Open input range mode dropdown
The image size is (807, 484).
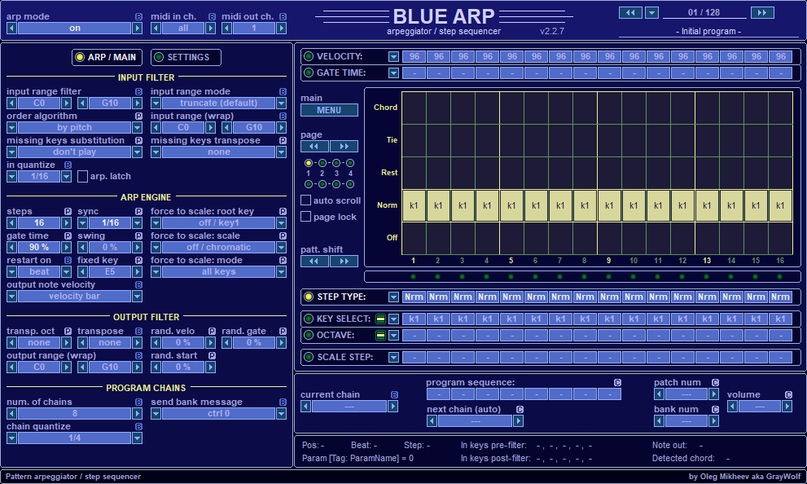(x=281, y=103)
